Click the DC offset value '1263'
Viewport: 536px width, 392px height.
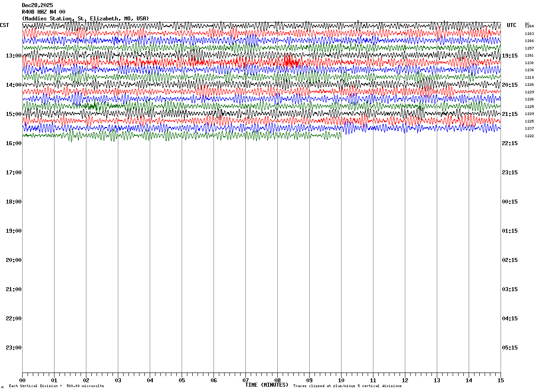[529, 34]
